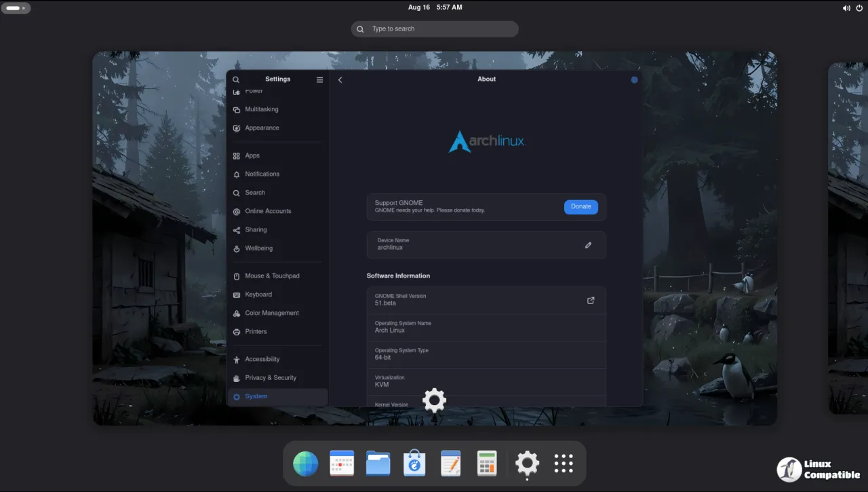Image resolution: width=868 pixels, height=492 pixels.
Task: Switch to the adjacent workspace thumbnail
Action: (x=848, y=238)
